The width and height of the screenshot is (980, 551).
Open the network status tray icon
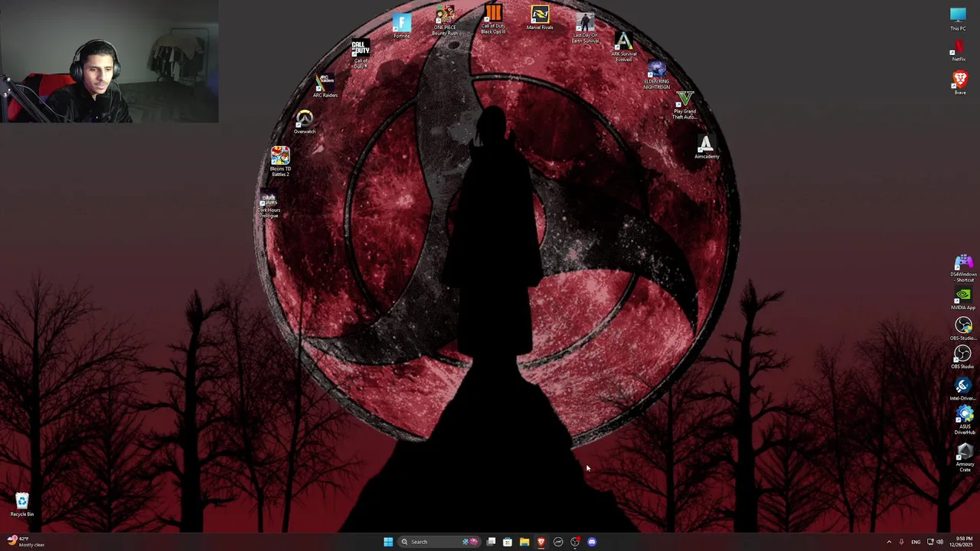[x=930, y=542]
